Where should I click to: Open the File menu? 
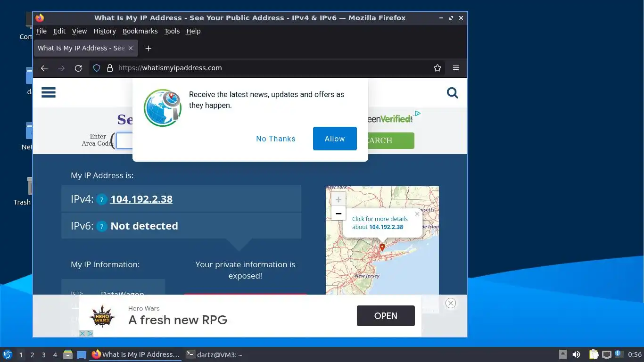(41, 31)
